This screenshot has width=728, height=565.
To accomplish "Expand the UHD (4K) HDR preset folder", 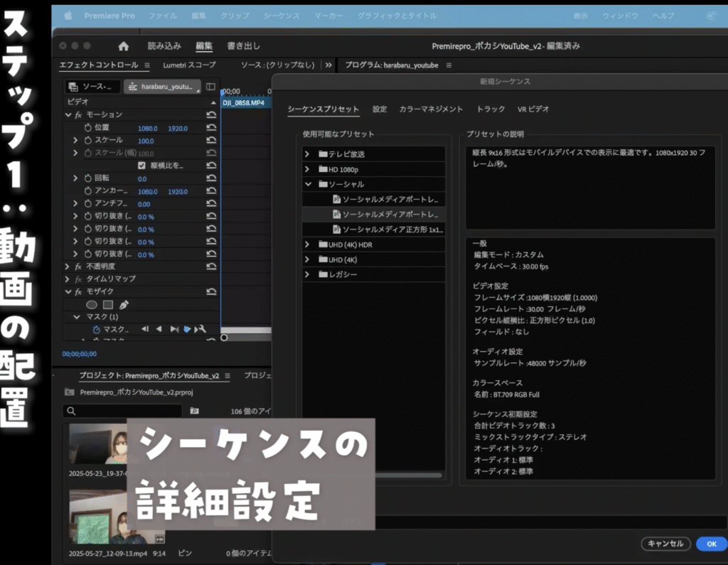I will tap(307, 244).
